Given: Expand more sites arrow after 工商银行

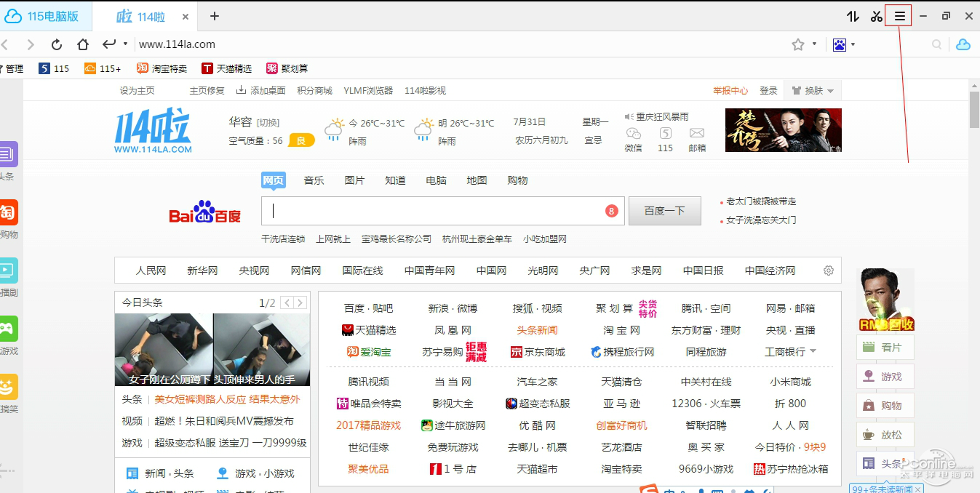Looking at the screenshot, I should 813,351.
